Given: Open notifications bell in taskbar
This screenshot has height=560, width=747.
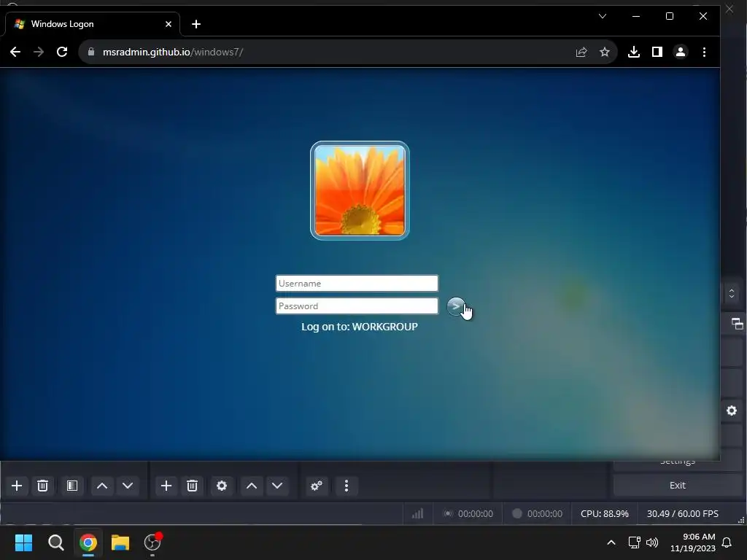Looking at the screenshot, I should coord(727,542).
